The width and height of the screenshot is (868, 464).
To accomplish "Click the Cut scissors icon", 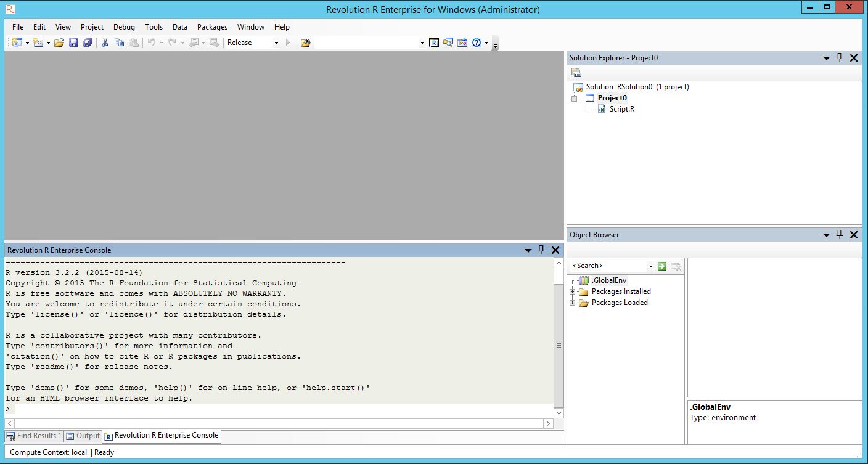I will [x=105, y=43].
